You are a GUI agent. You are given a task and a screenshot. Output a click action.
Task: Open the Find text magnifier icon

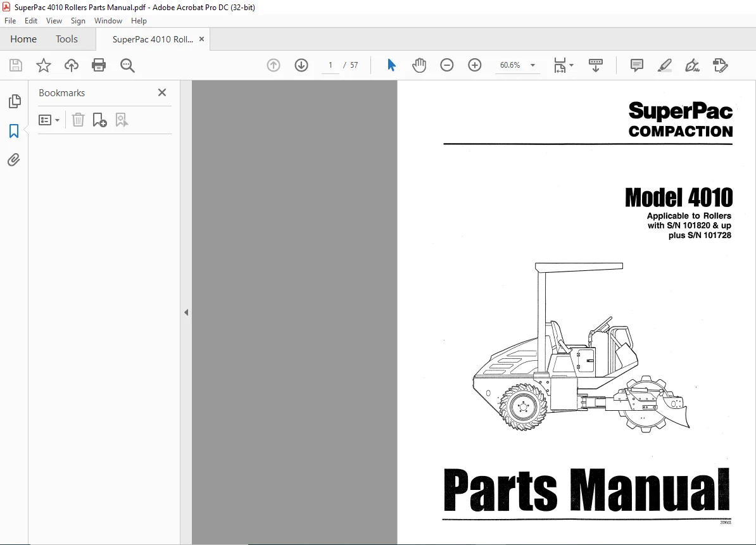tap(127, 65)
